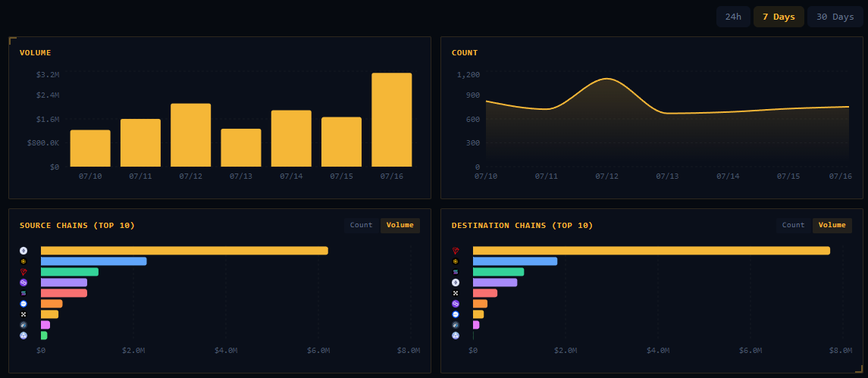Click the Solana icon in Source Chains
868x378 pixels.
(x=24, y=292)
